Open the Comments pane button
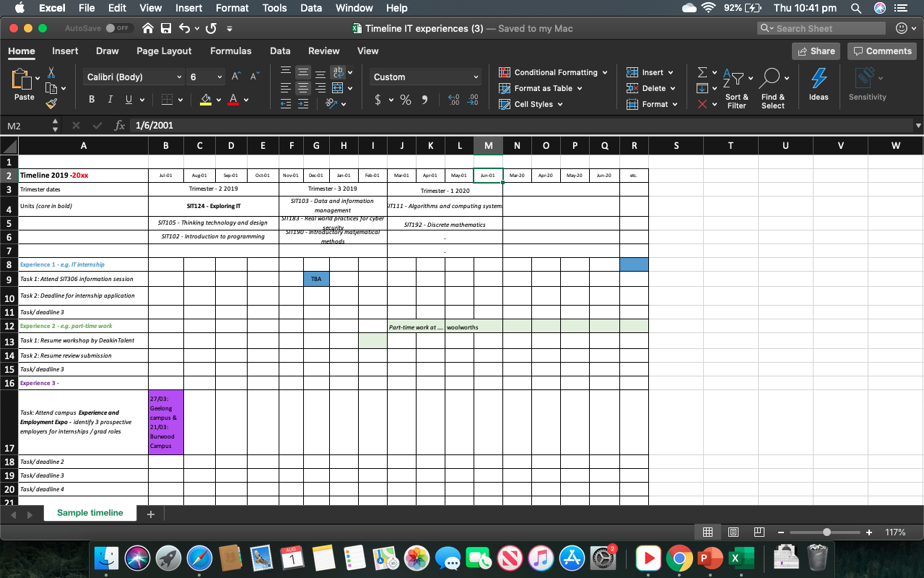Viewport: 924px width, 578px height. 881,51
